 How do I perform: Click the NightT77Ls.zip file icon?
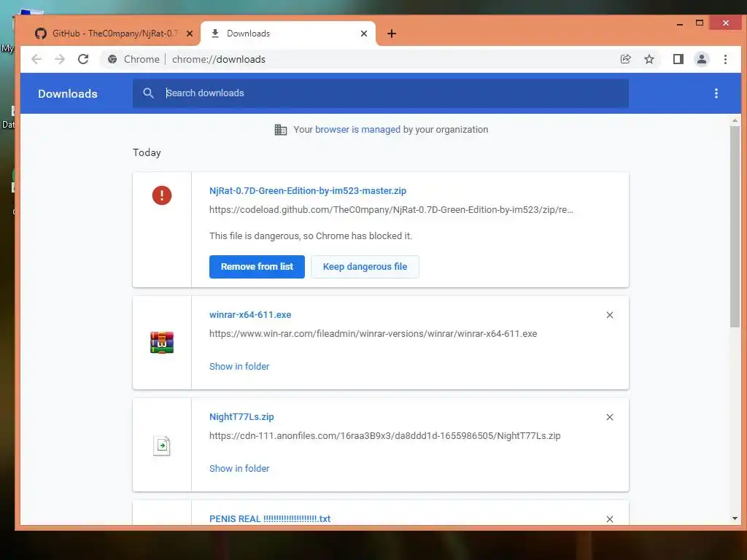[x=162, y=446]
